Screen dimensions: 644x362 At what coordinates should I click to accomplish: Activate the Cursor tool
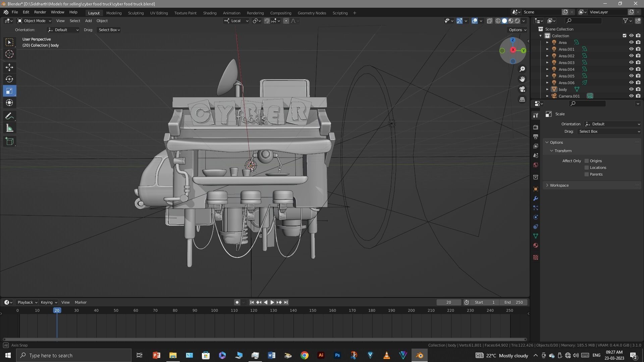pyautogui.click(x=9, y=54)
